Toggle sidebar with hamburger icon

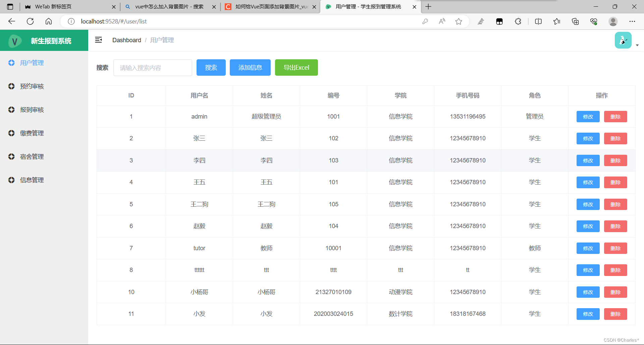coord(98,40)
